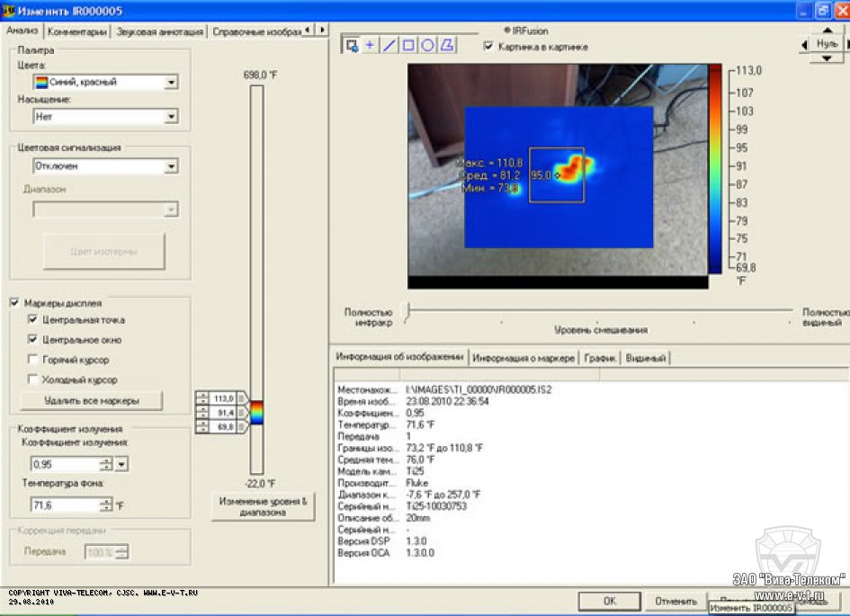The width and height of the screenshot is (850, 616).
Task: Click the left arrow beside Нуль
Action: (803, 43)
